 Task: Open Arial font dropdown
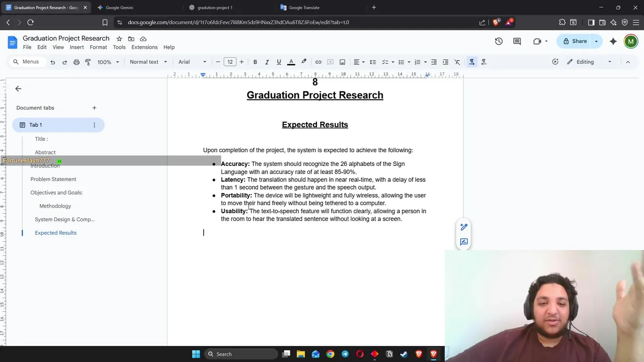pyautogui.click(x=192, y=62)
